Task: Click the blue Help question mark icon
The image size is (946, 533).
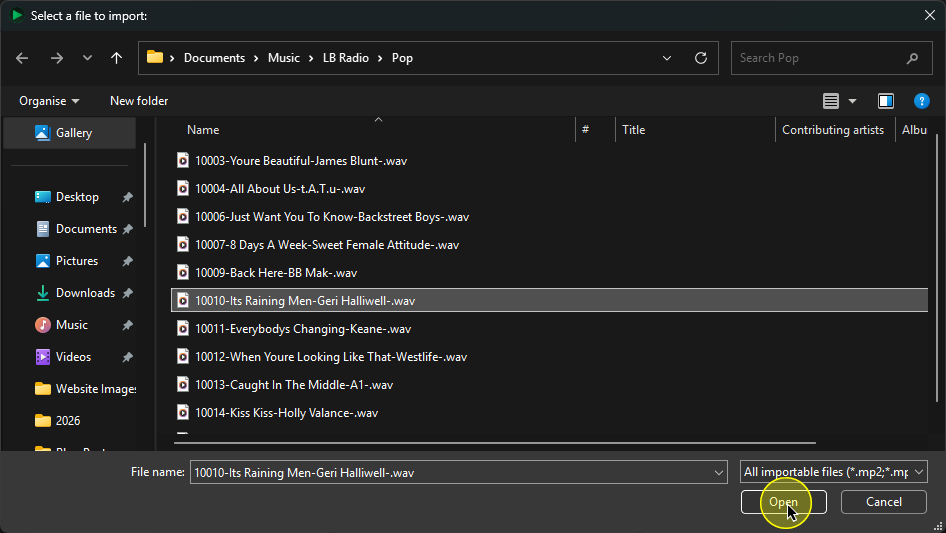Action: click(921, 101)
